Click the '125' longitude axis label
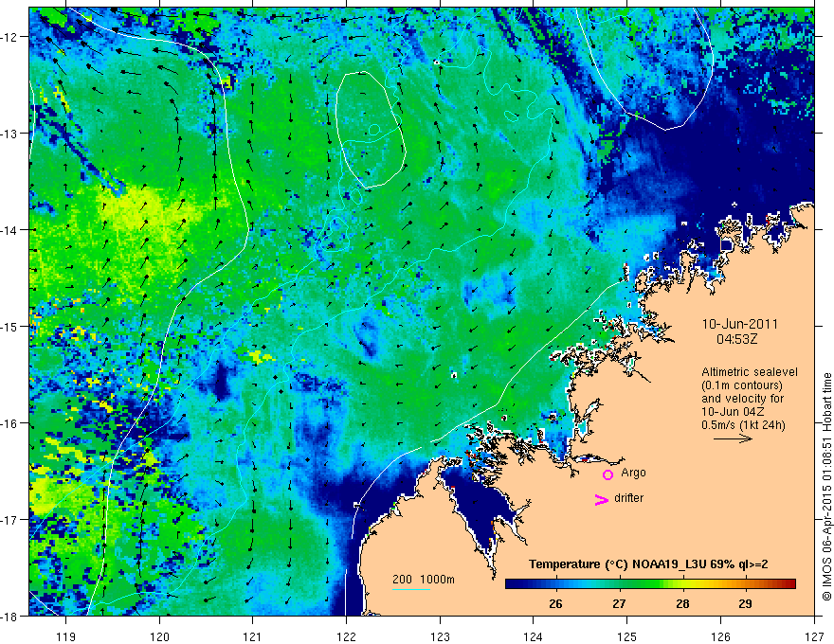Viewport: 834px width, 644px height. point(627,636)
